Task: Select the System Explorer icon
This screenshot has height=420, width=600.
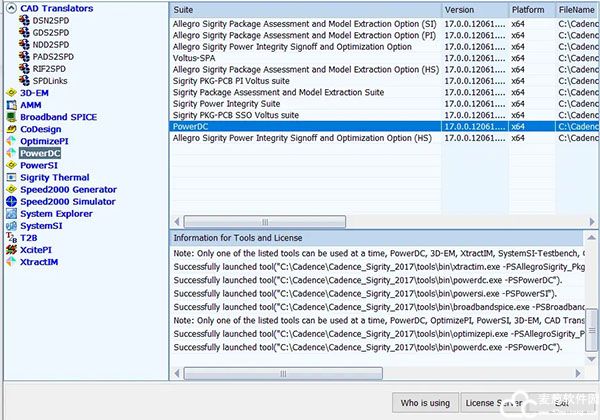Action: pos(11,213)
